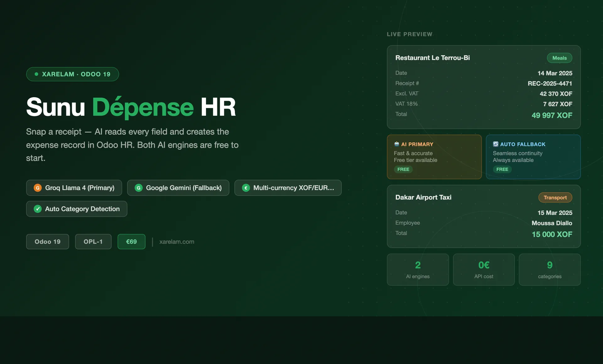Click the €69 price button
The height and width of the screenshot is (364, 603).
131,242
